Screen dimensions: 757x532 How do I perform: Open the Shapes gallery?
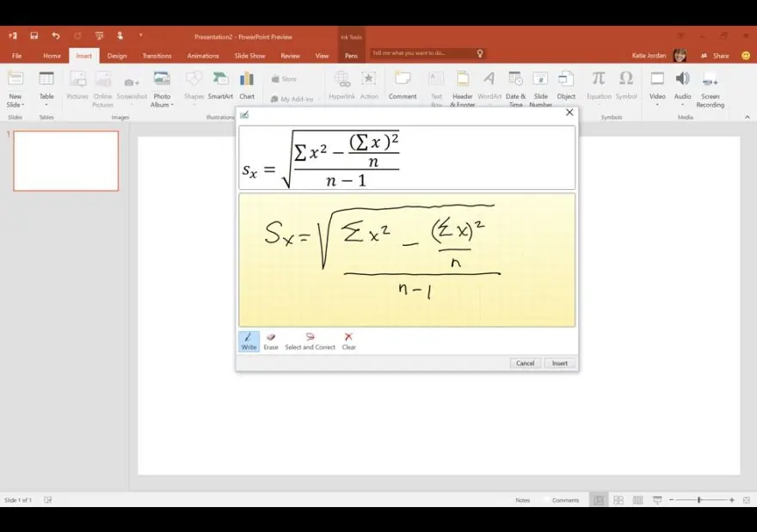pos(194,88)
